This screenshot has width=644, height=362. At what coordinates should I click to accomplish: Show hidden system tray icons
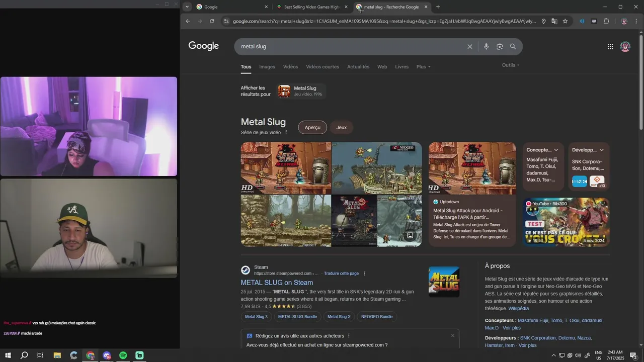554,355
